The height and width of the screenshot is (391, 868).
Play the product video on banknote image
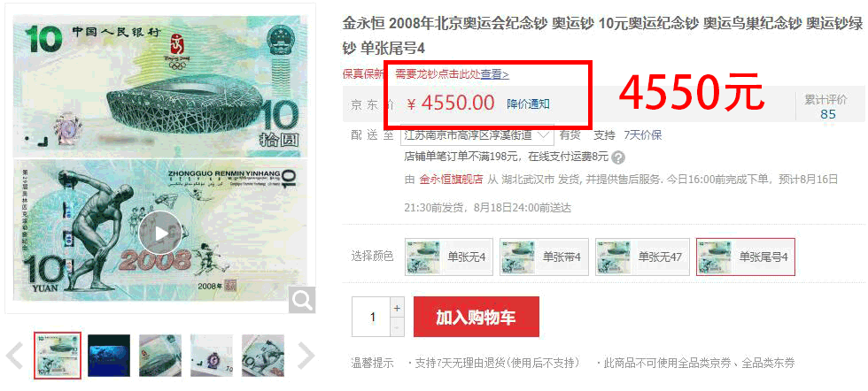pyautogui.click(x=160, y=233)
